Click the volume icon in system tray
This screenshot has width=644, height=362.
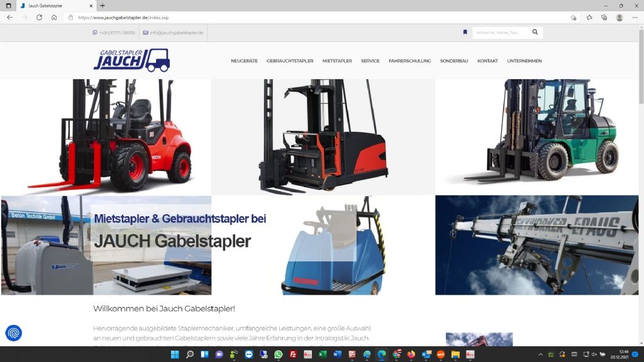coord(594,354)
